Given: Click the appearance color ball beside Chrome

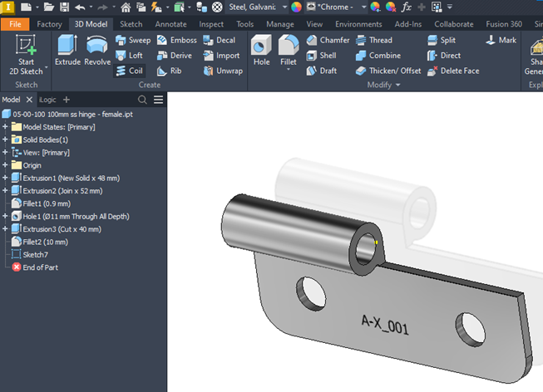Looking at the screenshot, I should point(297,7).
